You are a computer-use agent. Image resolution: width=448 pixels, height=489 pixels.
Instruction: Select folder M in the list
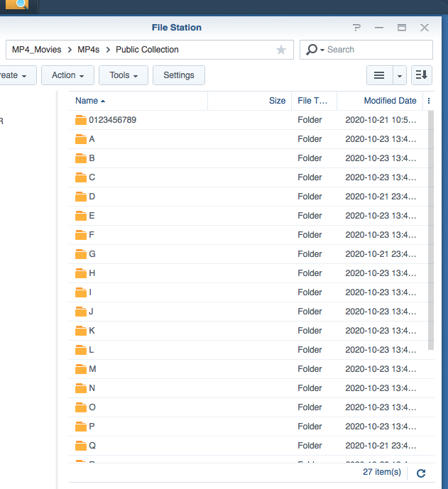point(92,369)
